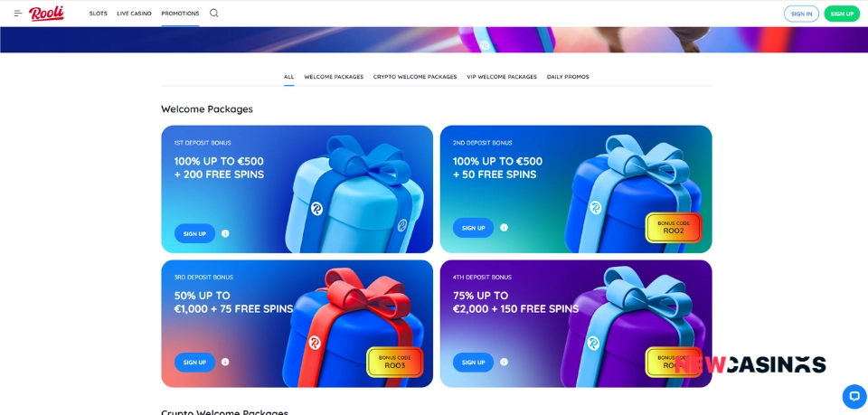Screen dimensions: 868x415
Task: Select the Daily Promos tab
Action: point(568,77)
